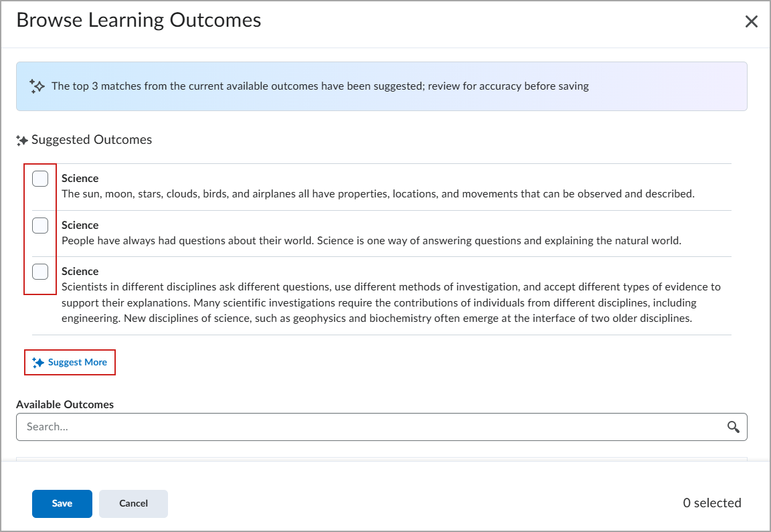Focus the Available Outcomes search field

click(x=381, y=427)
